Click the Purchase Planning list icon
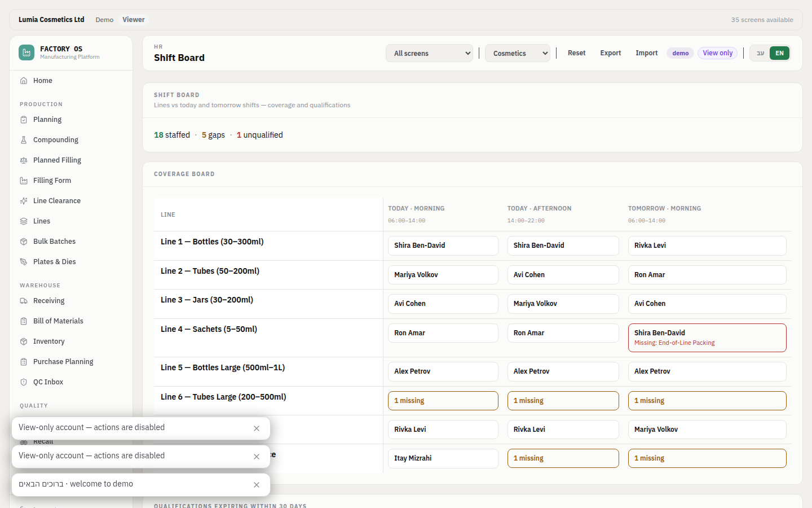The height and width of the screenshot is (508, 812). click(24, 362)
